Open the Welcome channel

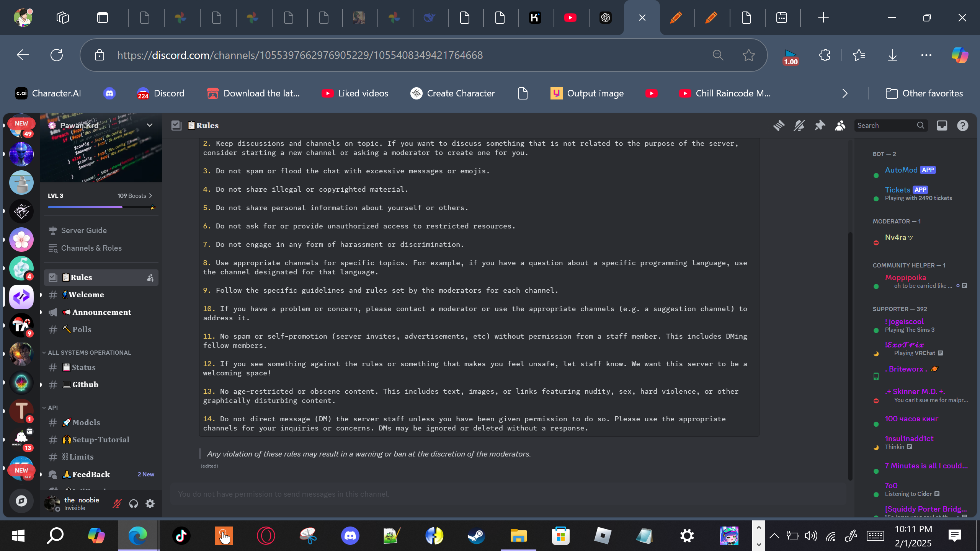[x=86, y=295]
